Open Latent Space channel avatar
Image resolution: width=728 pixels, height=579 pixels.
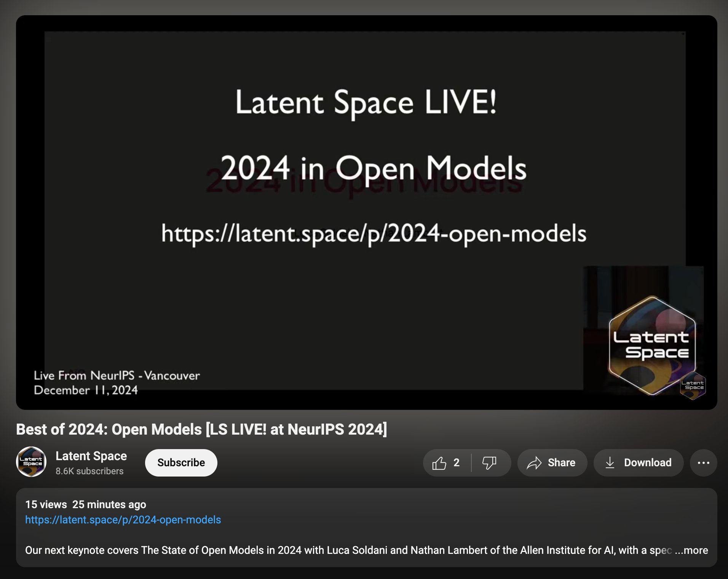coord(31,462)
